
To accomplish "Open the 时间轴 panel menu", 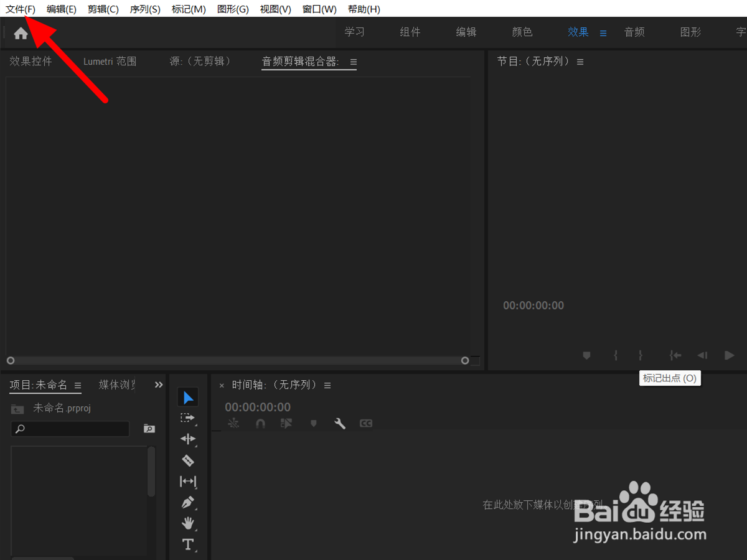I will [327, 385].
